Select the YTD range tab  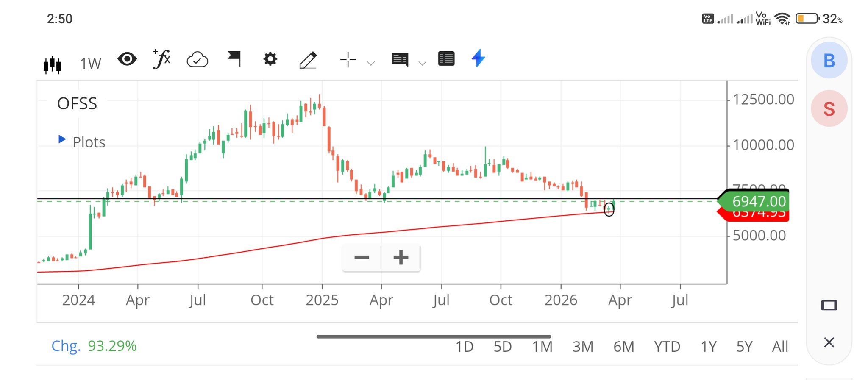667,347
